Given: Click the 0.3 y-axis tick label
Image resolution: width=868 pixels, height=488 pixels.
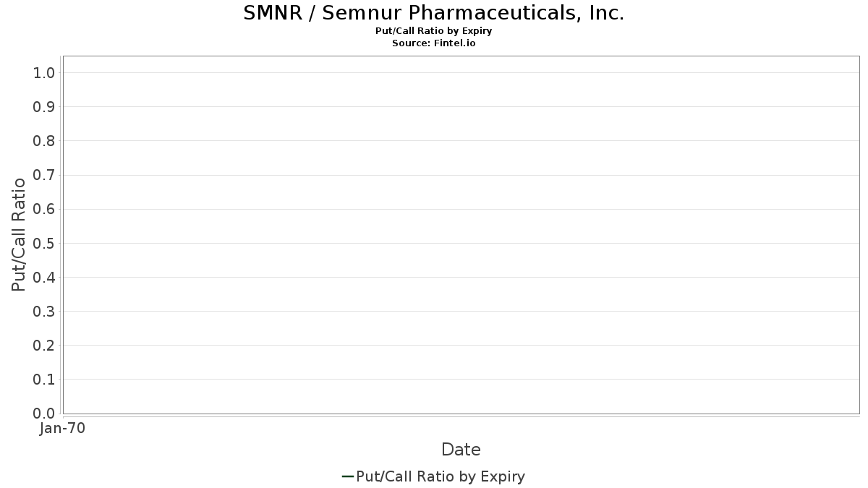Looking at the screenshot, I should [x=44, y=312].
